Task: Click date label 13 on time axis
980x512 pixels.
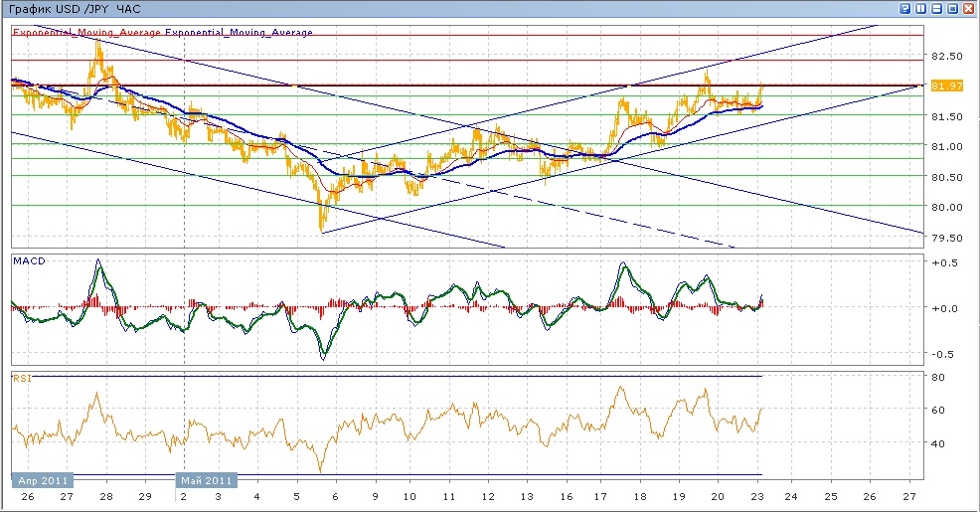Action: 527,496
